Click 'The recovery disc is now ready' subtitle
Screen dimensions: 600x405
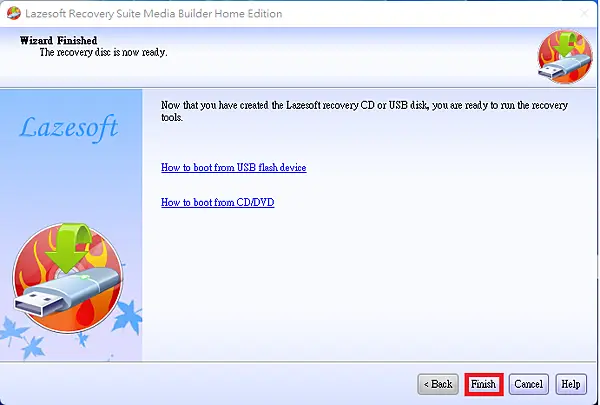click(x=103, y=52)
